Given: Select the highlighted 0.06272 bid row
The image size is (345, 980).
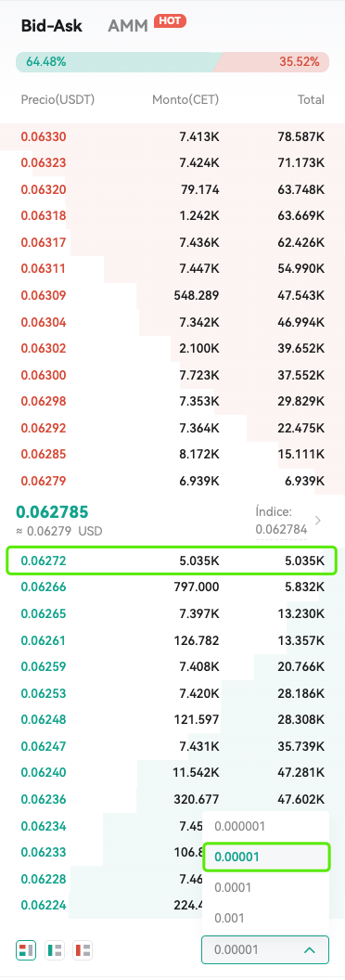Looking at the screenshot, I should click(x=172, y=561).
